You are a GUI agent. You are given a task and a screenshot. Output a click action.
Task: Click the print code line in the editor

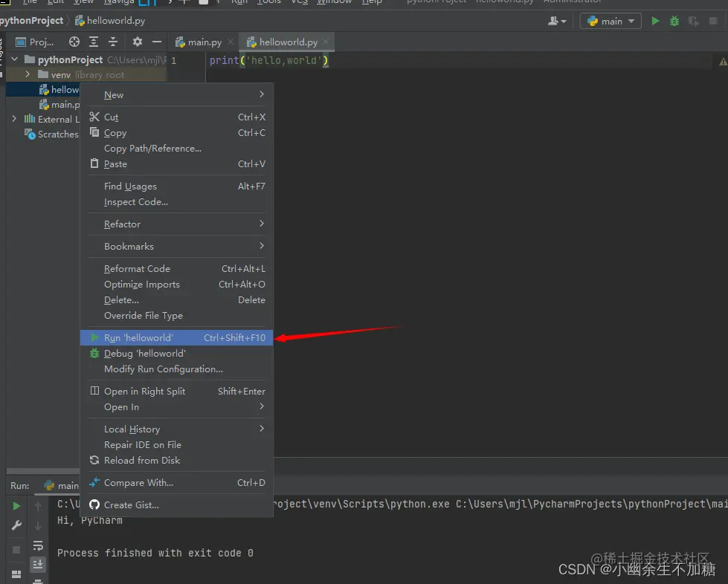[269, 60]
